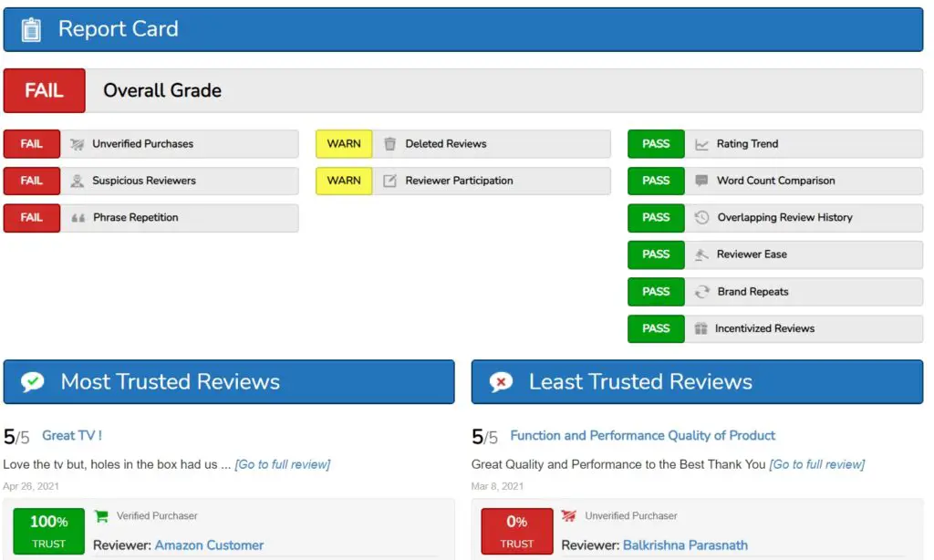Select the Unverified Purchases label text
The height and width of the screenshot is (560, 934).
(142, 144)
